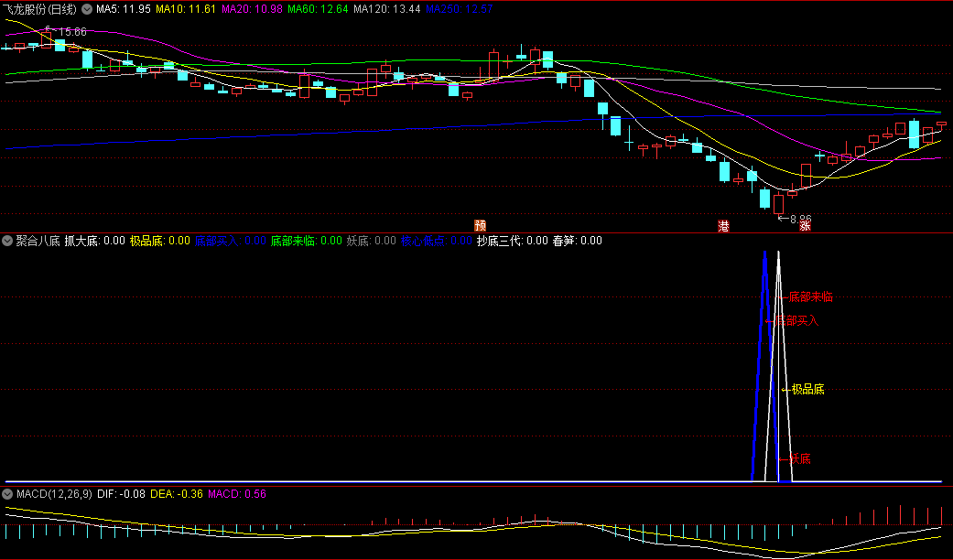Click the 抓大底: 0.00 value
The height and width of the screenshot is (560, 953).
point(95,241)
